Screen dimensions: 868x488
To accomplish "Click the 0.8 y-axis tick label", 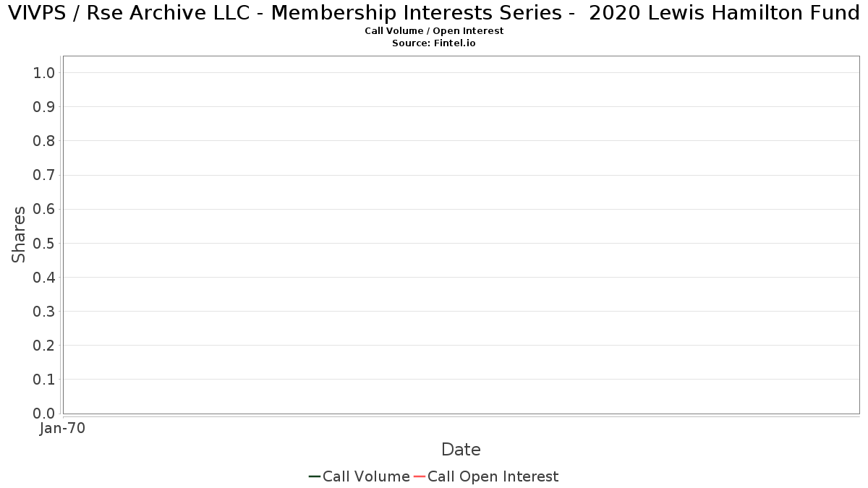I will click(44, 141).
